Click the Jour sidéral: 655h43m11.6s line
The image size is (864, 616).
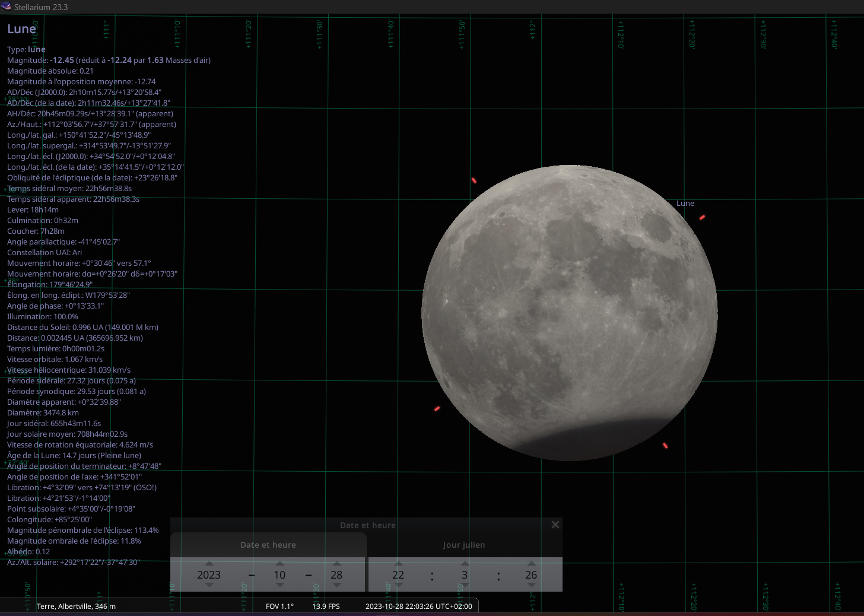click(x=54, y=423)
